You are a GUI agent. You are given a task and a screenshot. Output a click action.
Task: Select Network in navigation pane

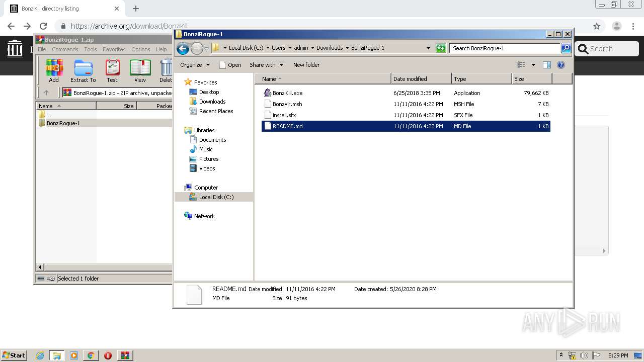coord(204,216)
